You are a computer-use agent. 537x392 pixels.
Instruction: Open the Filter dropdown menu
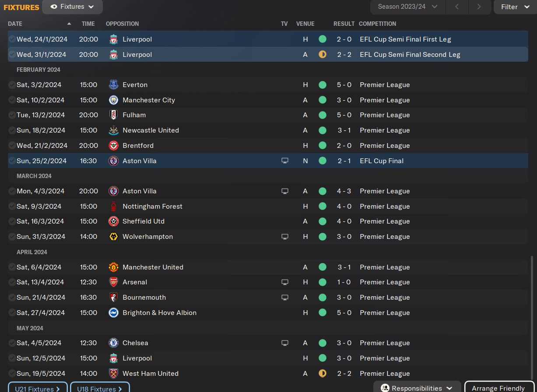[514, 7]
